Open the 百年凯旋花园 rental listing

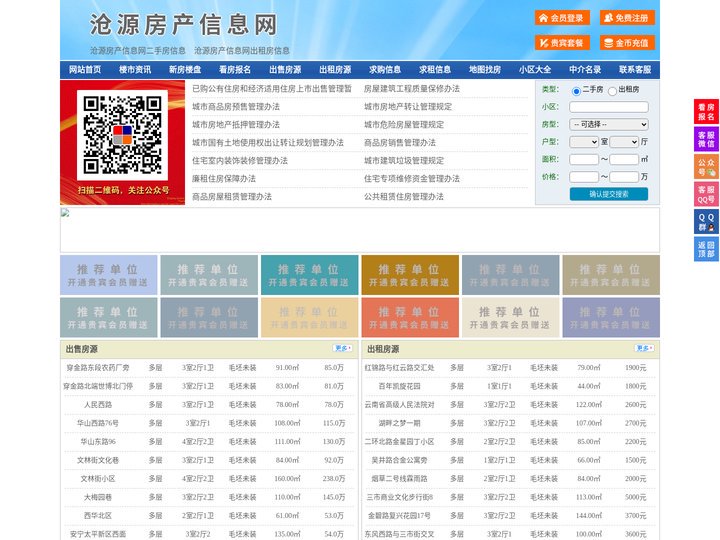pyautogui.click(x=399, y=386)
